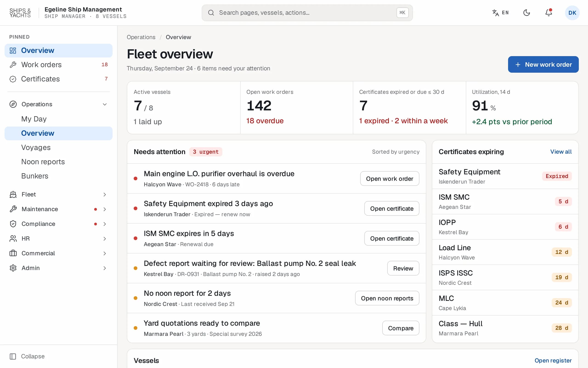Expand the HR section chevron
This screenshot has width=588, height=368.
coord(105,239)
